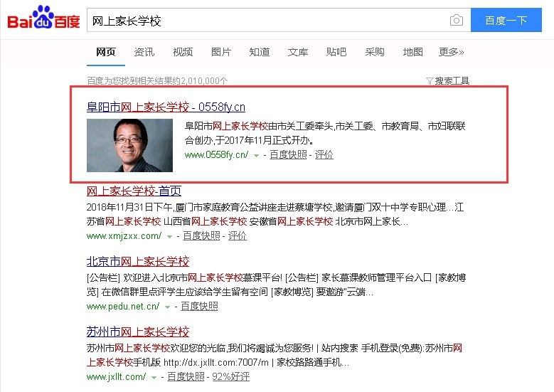Select the 地图 tab

(412, 52)
